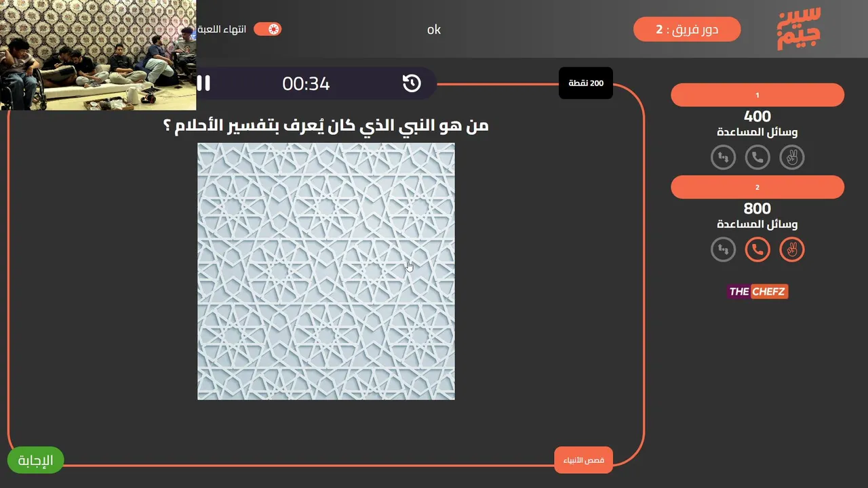This screenshot has height=488, width=868.
Task: Click the 00:34 timer display
Action: point(306,83)
